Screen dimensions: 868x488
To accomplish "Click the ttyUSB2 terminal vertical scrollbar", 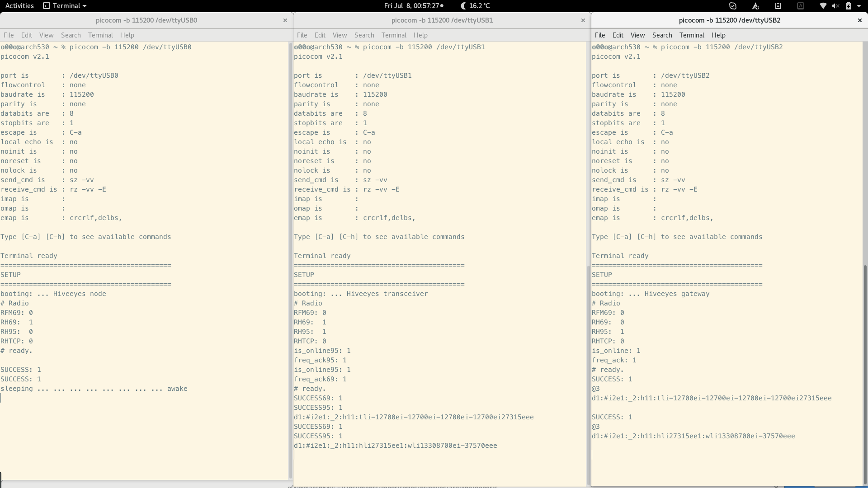I will coord(865,375).
